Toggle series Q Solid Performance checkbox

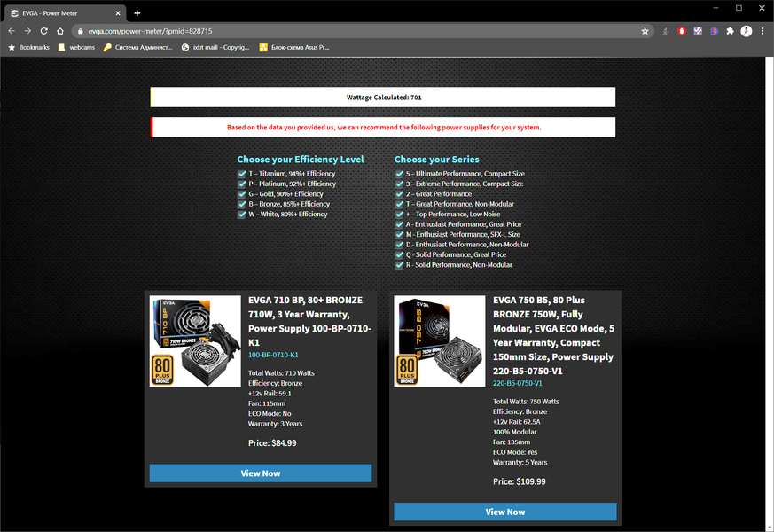click(x=399, y=254)
